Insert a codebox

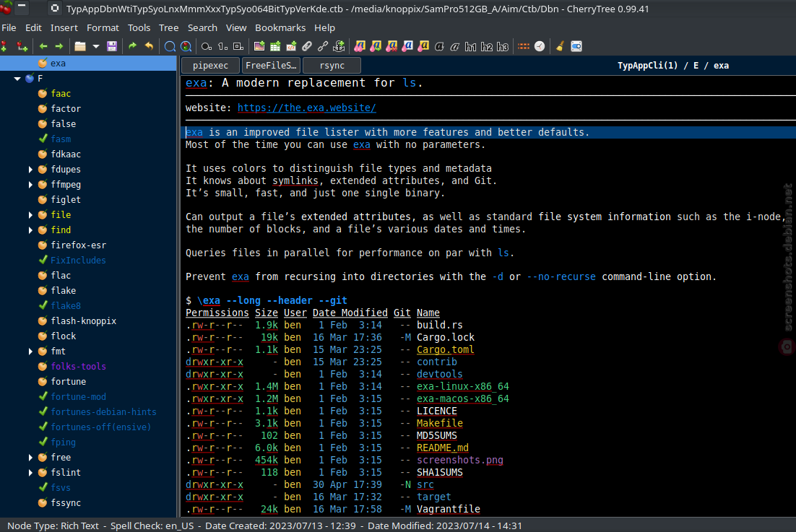click(x=291, y=46)
